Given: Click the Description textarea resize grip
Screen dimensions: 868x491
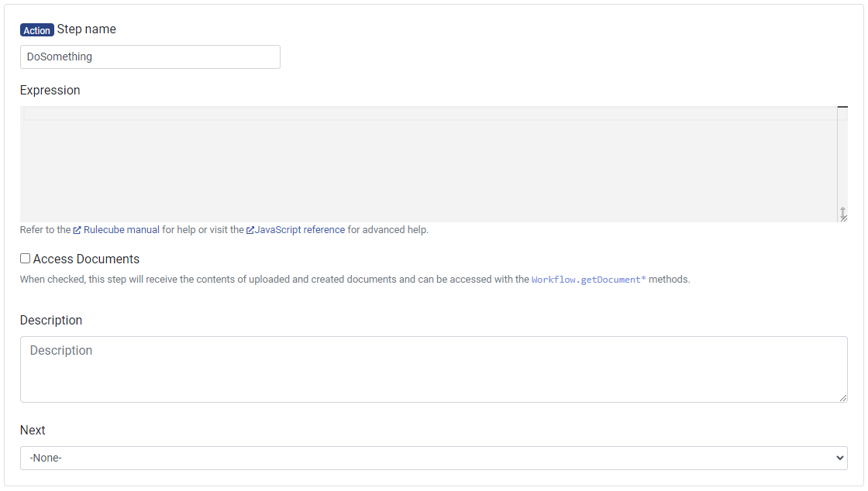Looking at the screenshot, I should (x=842, y=397).
